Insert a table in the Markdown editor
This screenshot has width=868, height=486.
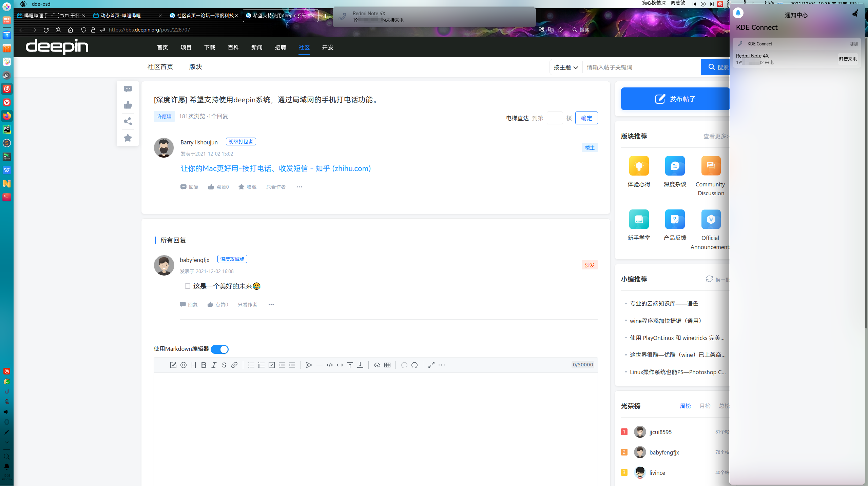tap(387, 365)
